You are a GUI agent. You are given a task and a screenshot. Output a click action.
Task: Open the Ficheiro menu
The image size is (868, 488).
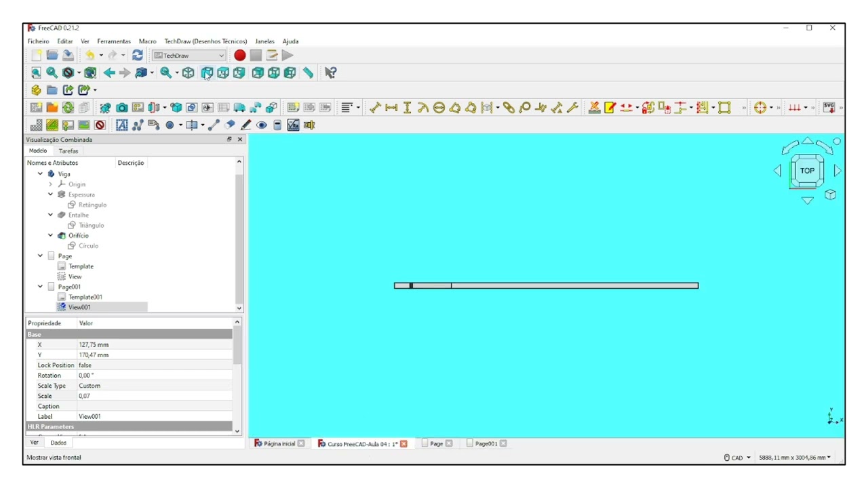click(38, 41)
